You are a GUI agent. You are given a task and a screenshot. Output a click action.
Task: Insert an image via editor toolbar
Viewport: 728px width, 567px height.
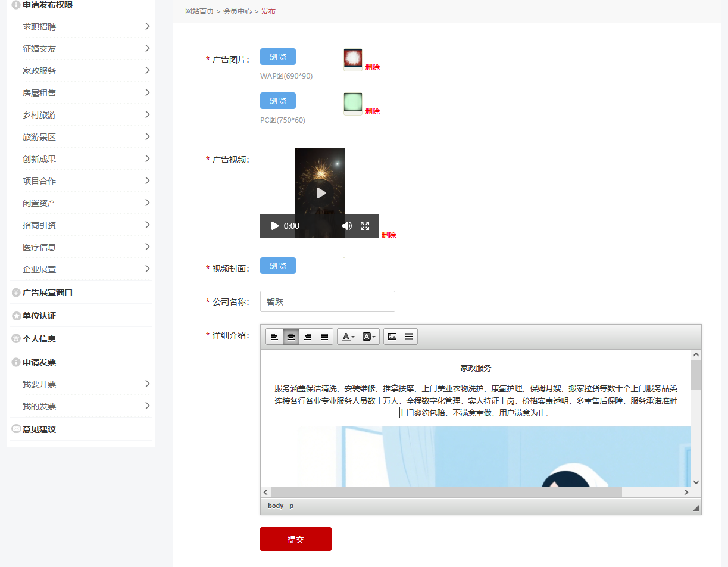tap(392, 337)
